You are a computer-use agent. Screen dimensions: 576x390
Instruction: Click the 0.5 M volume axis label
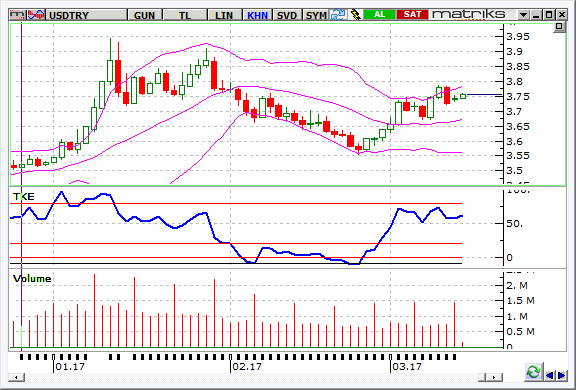(520, 331)
